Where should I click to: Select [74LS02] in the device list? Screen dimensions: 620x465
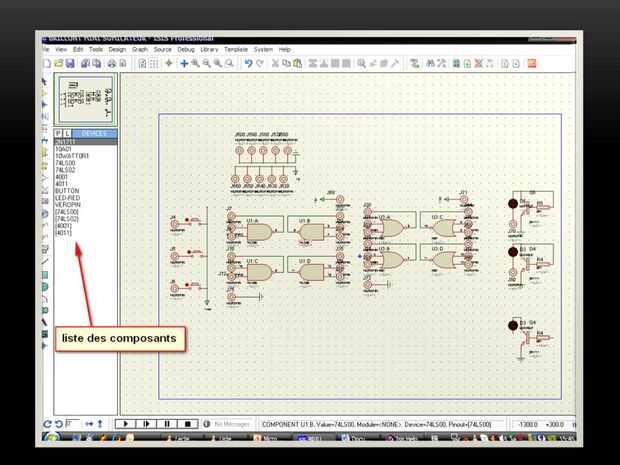click(67, 219)
